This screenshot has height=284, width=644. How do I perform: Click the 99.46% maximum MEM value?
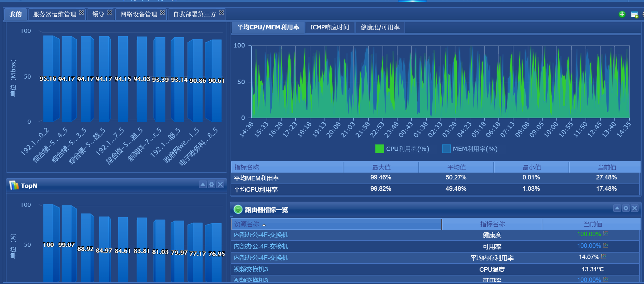[381, 178]
